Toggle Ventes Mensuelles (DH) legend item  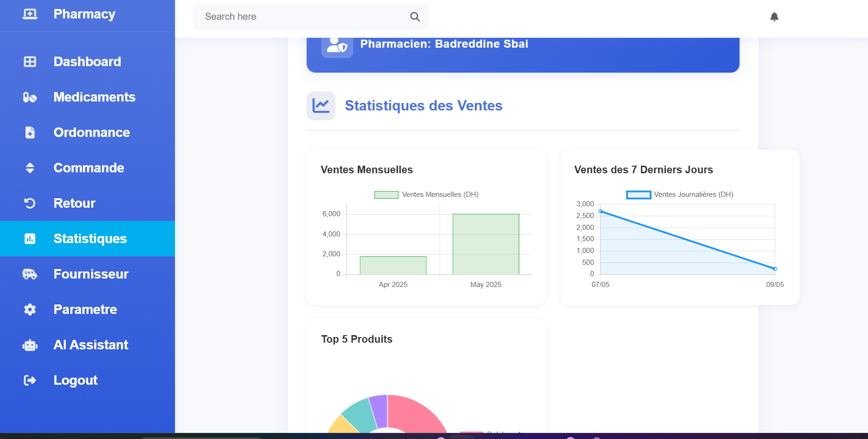[426, 194]
